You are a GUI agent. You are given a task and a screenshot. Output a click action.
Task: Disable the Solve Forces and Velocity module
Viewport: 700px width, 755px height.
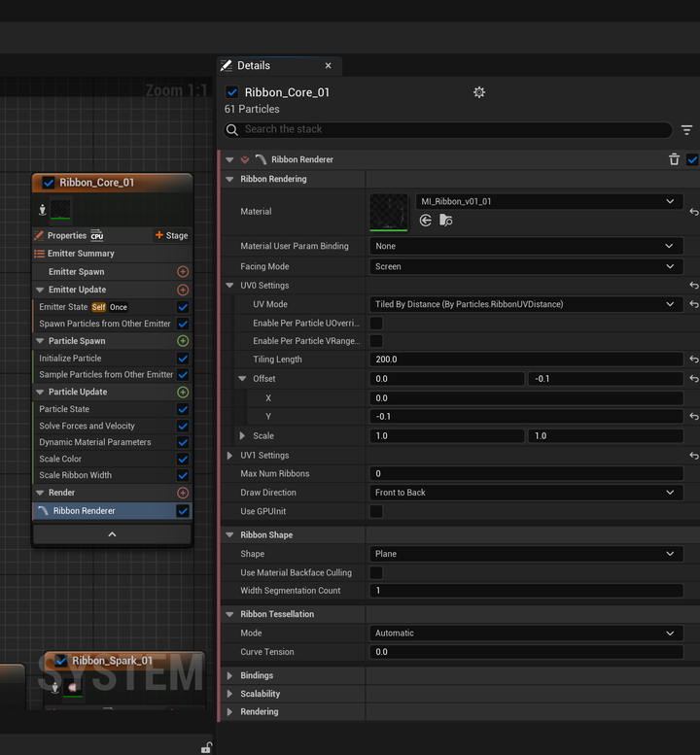click(x=183, y=427)
